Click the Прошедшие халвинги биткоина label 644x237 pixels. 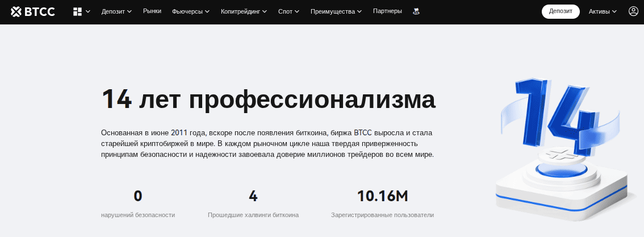click(253, 215)
